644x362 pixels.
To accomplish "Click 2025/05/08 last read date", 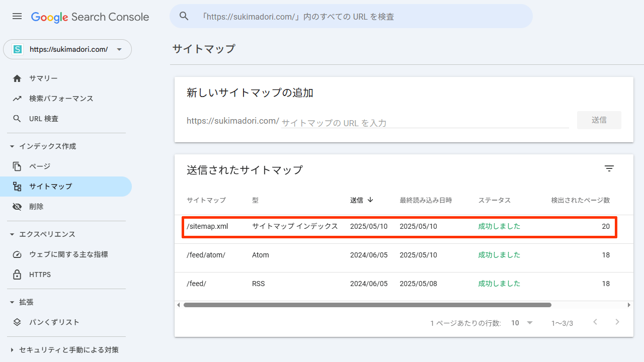I will coord(418,284).
